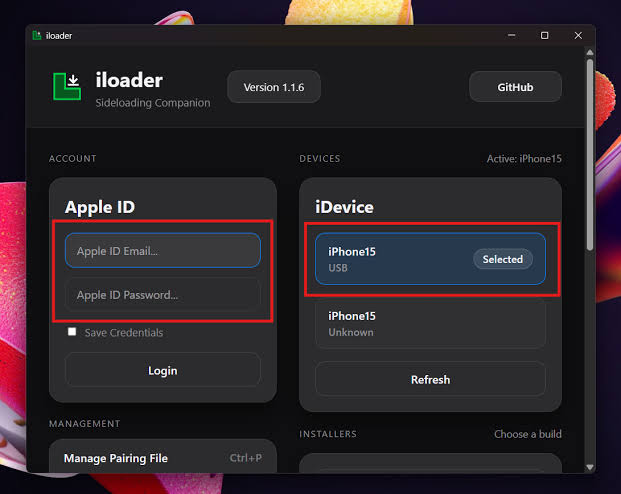Click the vertical scrollbar thumb
This screenshot has height=494, width=621.
590,154
